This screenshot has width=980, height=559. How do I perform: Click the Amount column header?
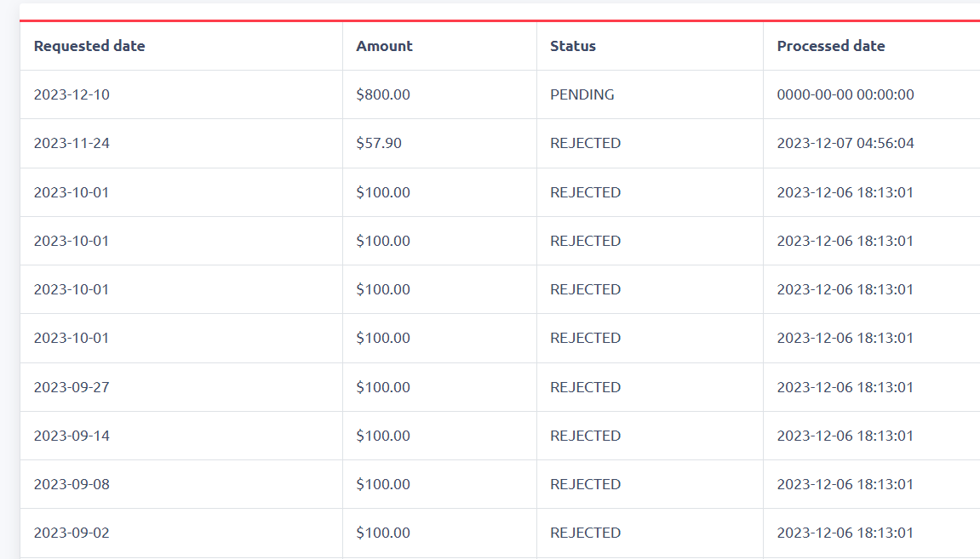click(x=384, y=46)
